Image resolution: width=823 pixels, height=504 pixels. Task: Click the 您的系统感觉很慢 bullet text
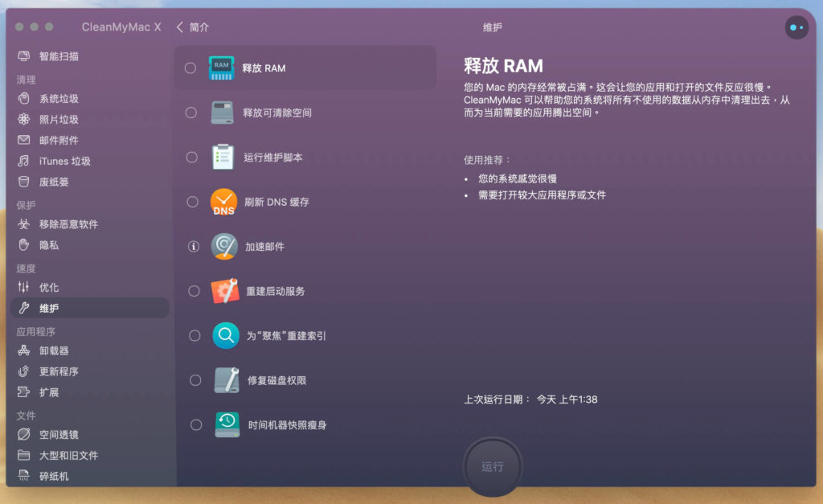[x=518, y=178]
